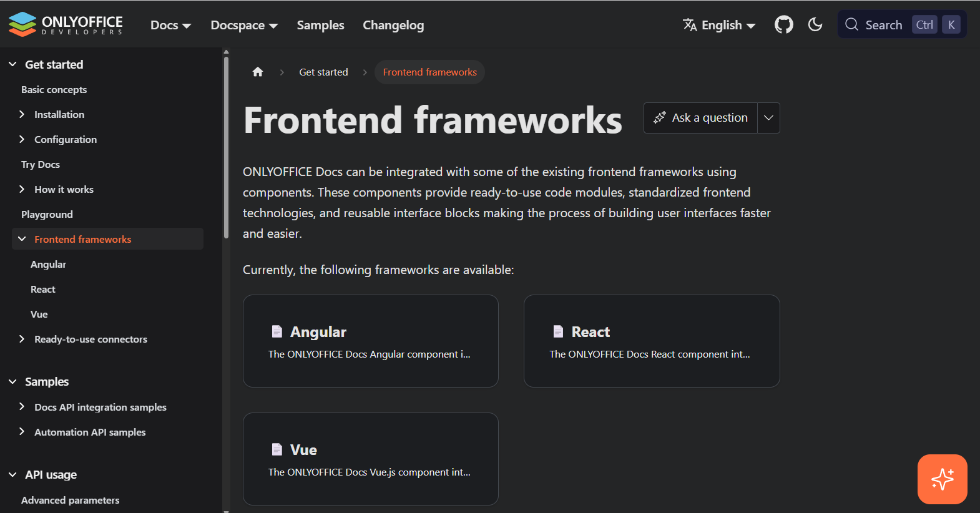Open the React framework card

tap(651, 341)
